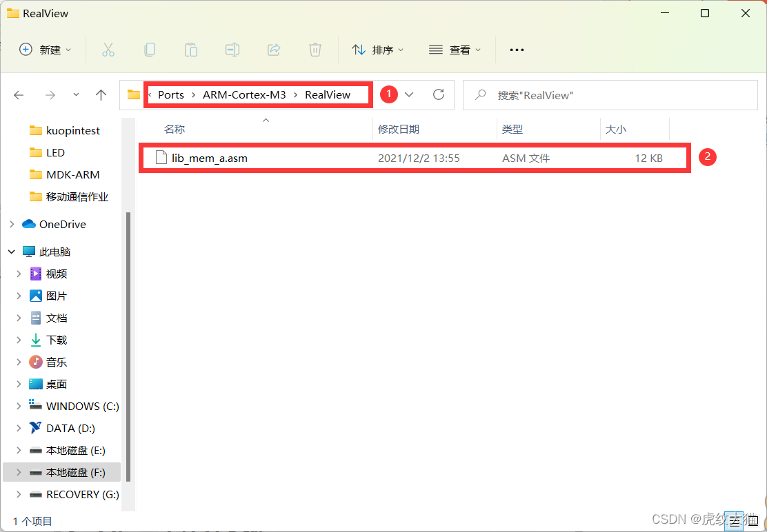Screen dimensions: 767x532
Task: Expand the 图片 tree node
Action: [x=19, y=296]
